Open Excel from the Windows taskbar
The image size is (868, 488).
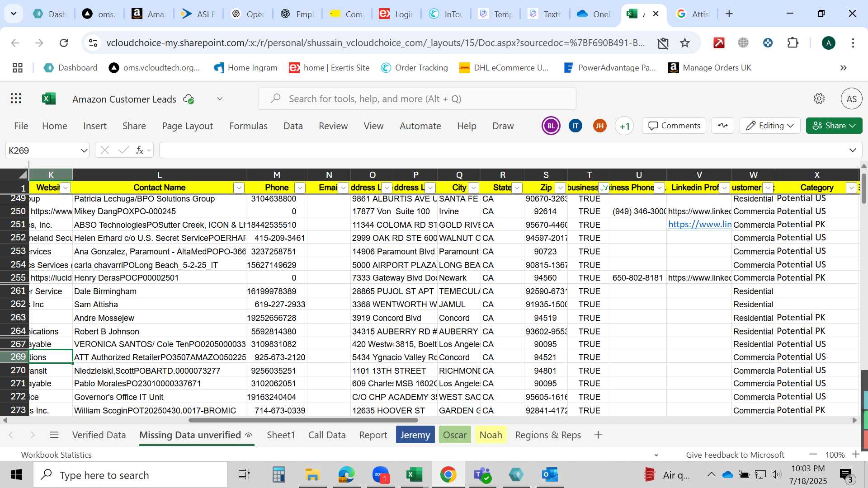pyautogui.click(x=414, y=475)
